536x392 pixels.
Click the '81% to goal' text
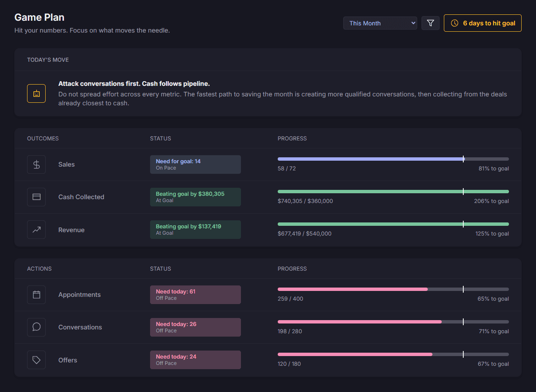pos(494,169)
